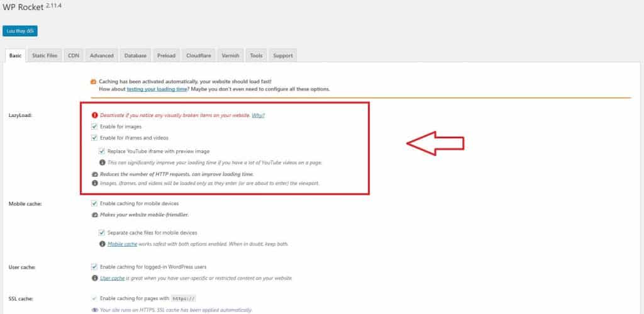Go to the Advanced tab

(101, 55)
